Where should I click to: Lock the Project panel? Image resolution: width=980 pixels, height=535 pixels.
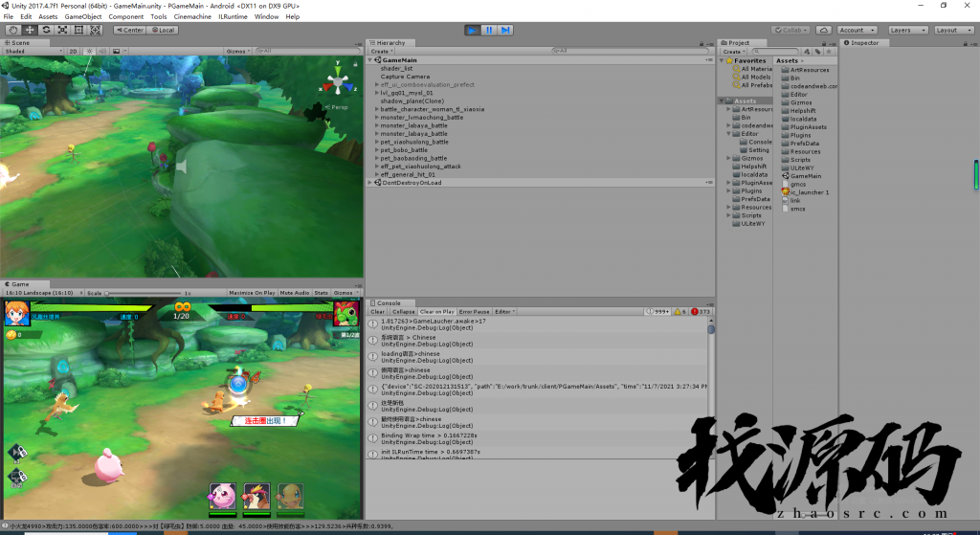click(x=824, y=43)
